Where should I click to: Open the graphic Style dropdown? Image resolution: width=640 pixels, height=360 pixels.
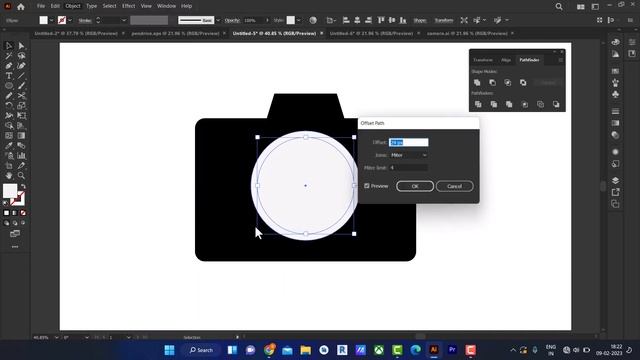click(x=299, y=20)
